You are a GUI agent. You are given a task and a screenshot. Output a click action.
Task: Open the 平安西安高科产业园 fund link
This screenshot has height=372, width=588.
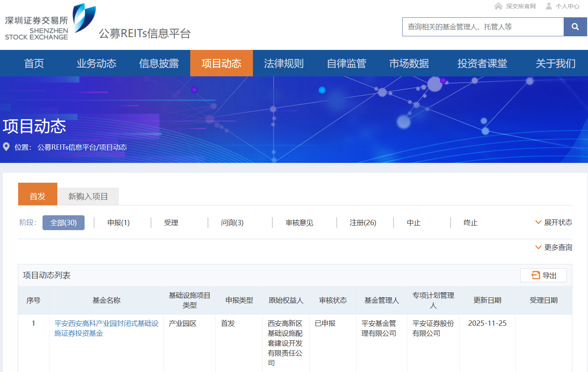tap(106, 328)
